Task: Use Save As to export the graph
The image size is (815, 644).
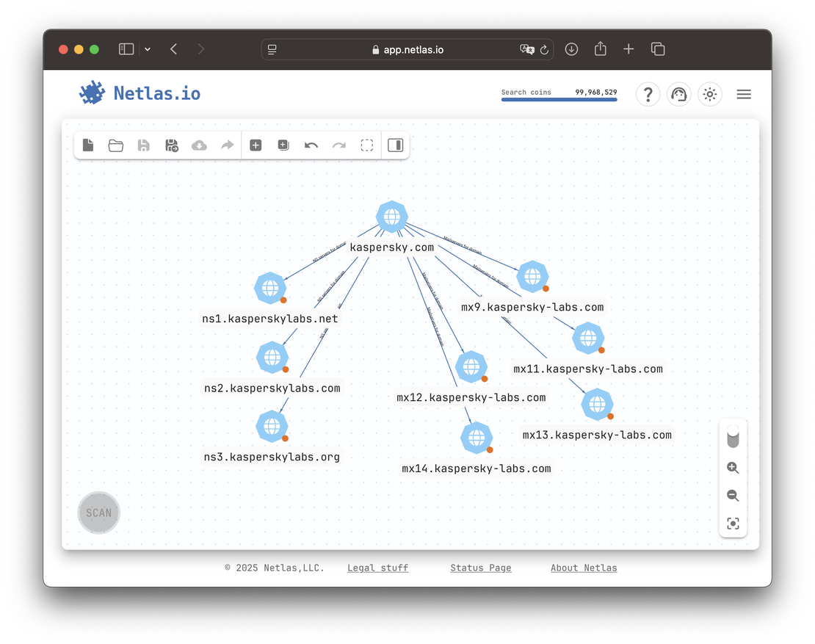Action: [171, 145]
